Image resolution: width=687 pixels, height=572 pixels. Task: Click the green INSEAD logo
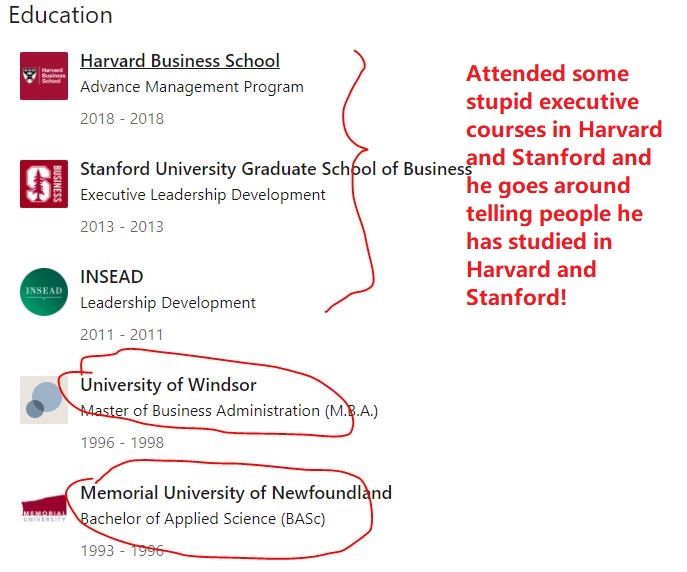[x=44, y=292]
